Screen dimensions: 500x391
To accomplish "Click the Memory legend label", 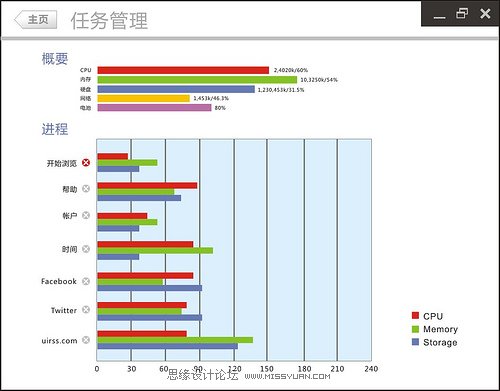I will pos(440,329).
